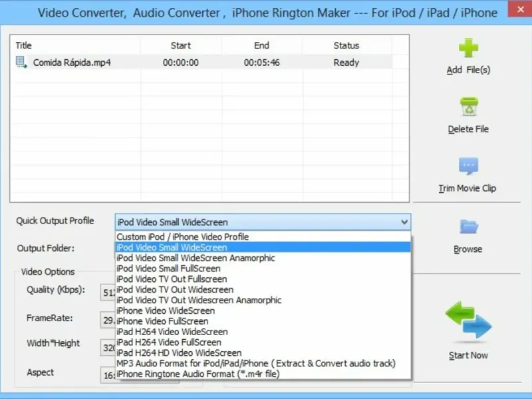Select iPod Video Small WideScreen Anamorphic
The image size is (532, 399).
pyautogui.click(x=263, y=258)
